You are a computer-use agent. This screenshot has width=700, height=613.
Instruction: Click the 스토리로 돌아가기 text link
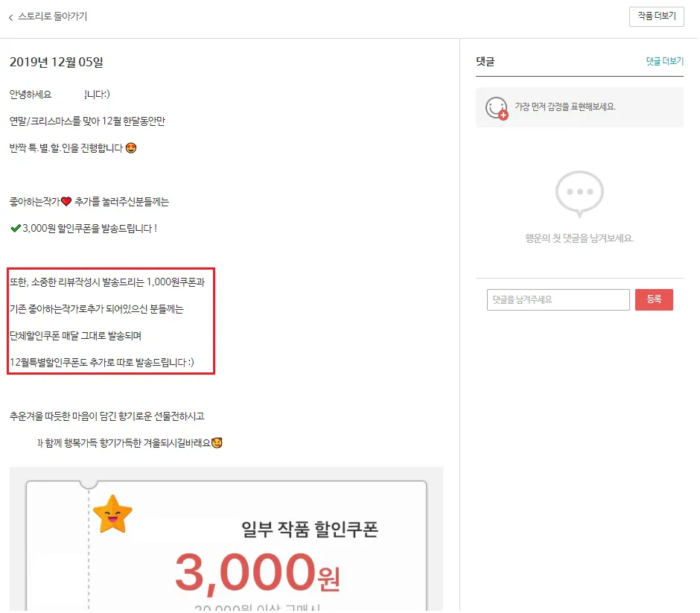tap(53, 17)
